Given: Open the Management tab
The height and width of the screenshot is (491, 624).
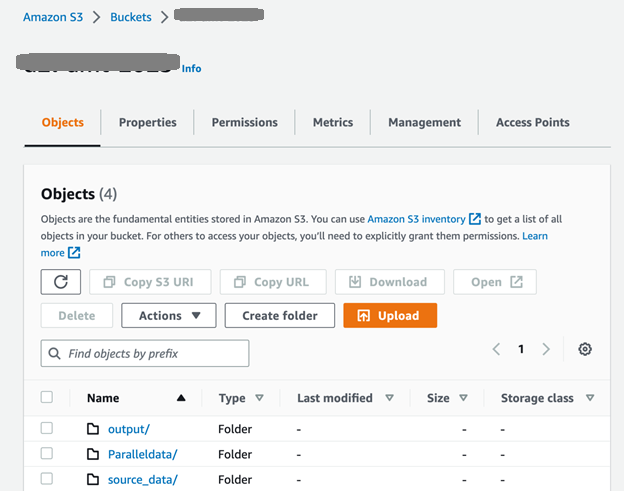Looking at the screenshot, I should coord(424,123).
